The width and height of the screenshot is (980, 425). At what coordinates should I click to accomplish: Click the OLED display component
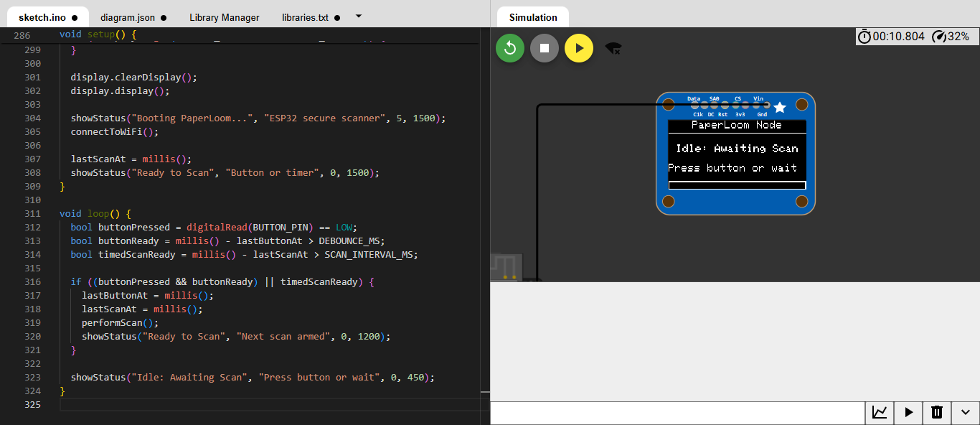click(736, 154)
